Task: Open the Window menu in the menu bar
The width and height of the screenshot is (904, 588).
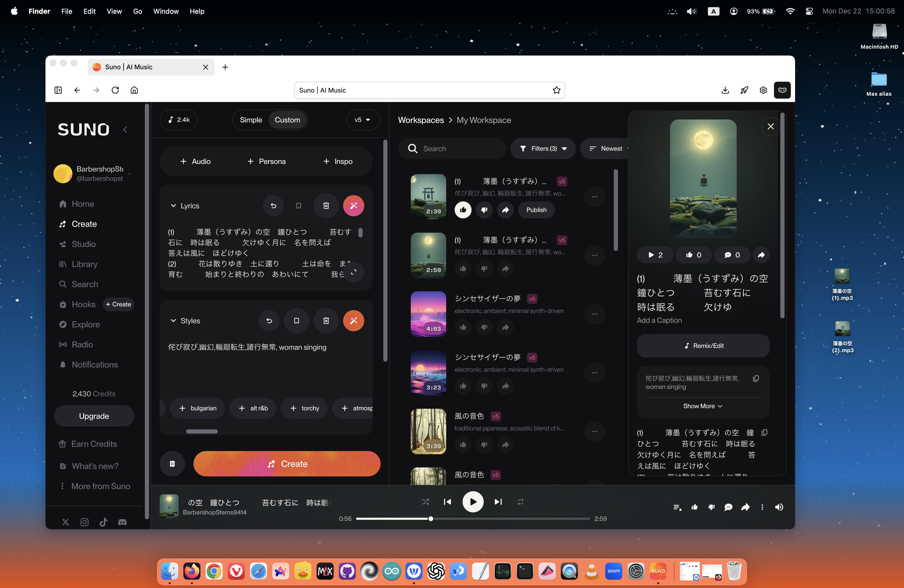Action: pyautogui.click(x=166, y=11)
